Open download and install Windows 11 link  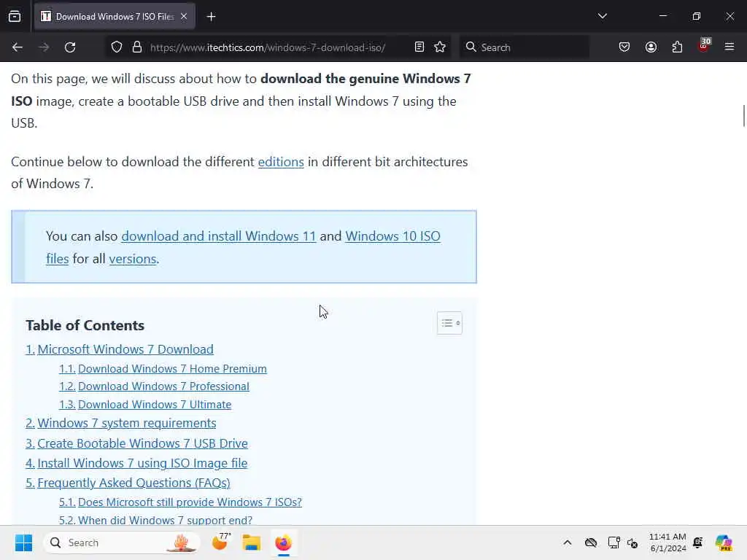219,236
